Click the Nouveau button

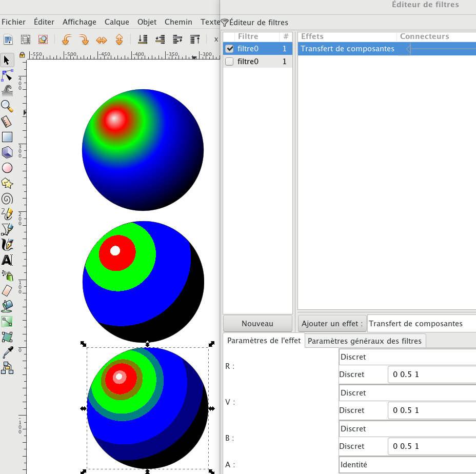click(x=257, y=324)
